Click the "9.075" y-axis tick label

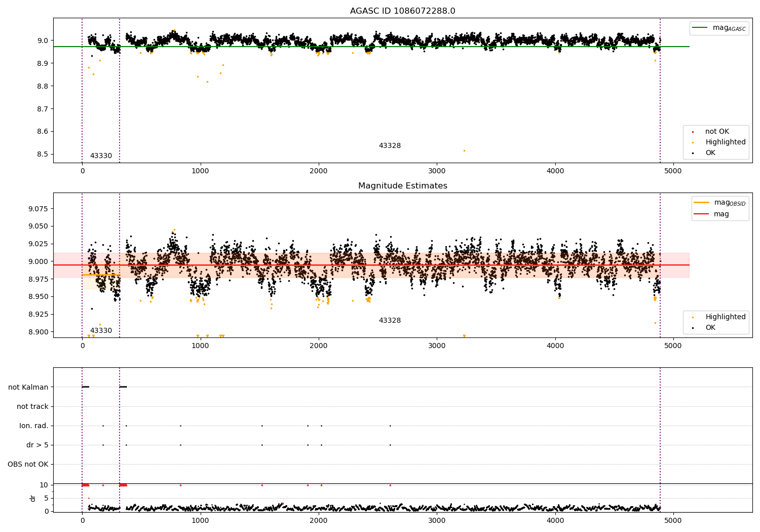pyautogui.click(x=39, y=209)
